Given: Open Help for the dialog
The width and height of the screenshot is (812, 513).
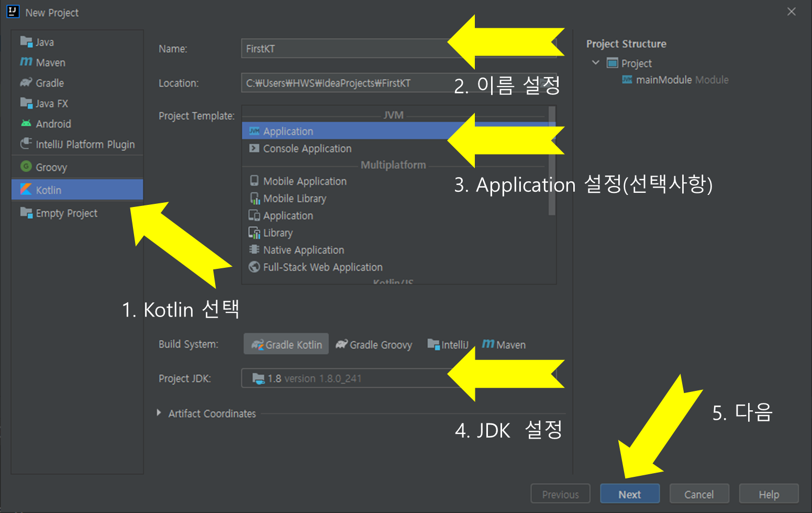Looking at the screenshot, I should click(x=769, y=494).
